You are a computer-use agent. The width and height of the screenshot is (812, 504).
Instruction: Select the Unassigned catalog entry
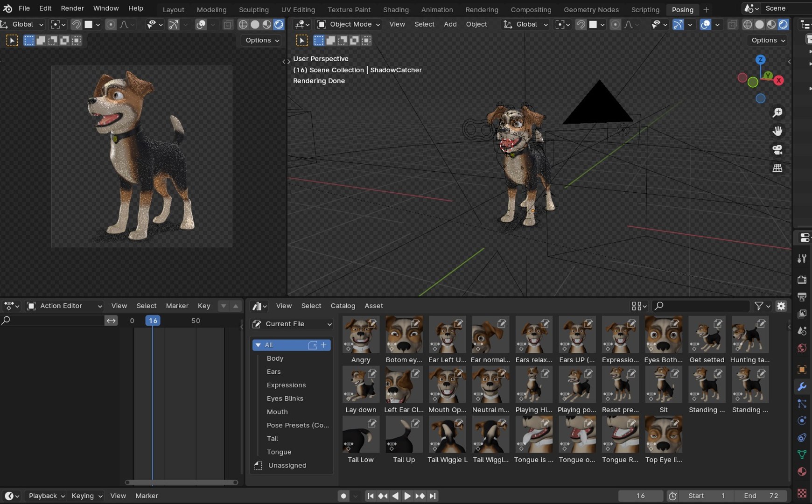click(x=287, y=465)
